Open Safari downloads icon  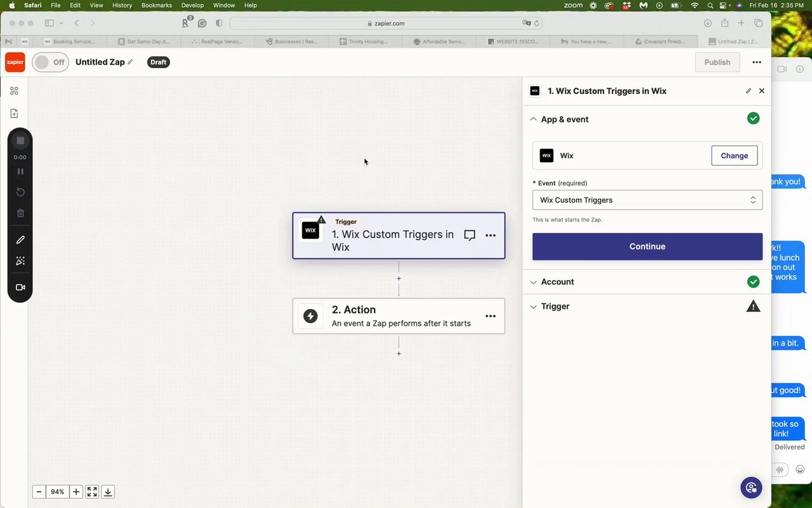(x=707, y=23)
